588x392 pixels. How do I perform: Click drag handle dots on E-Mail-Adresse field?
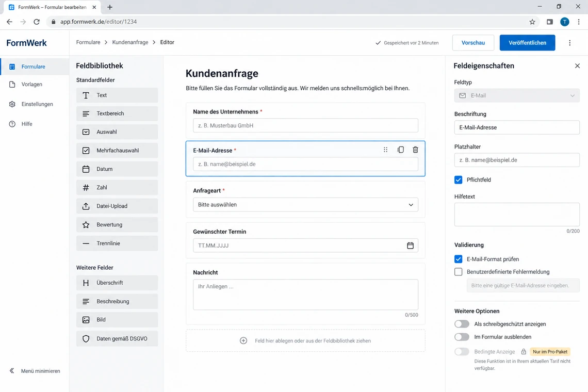(385, 150)
